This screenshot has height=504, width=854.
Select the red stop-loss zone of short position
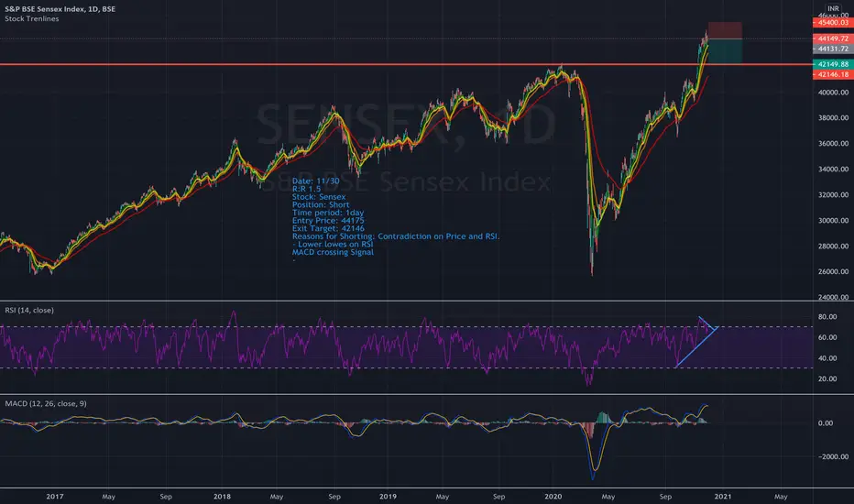point(725,30)
